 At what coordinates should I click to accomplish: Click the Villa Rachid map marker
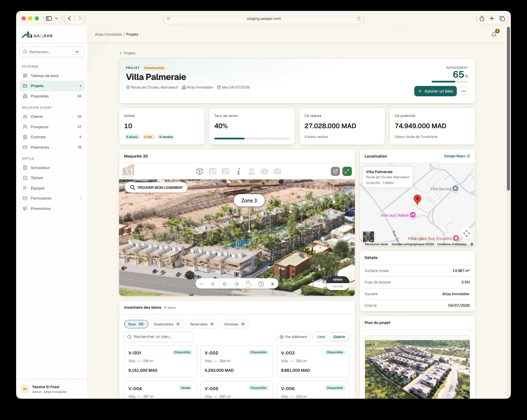455,189
